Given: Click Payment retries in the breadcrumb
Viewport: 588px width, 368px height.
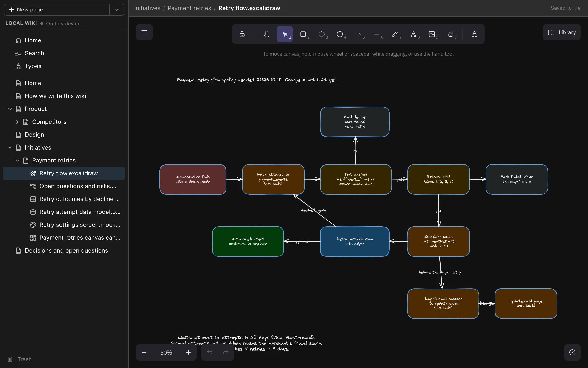Looking at the screenshot, I should click(x=189, y=8).
